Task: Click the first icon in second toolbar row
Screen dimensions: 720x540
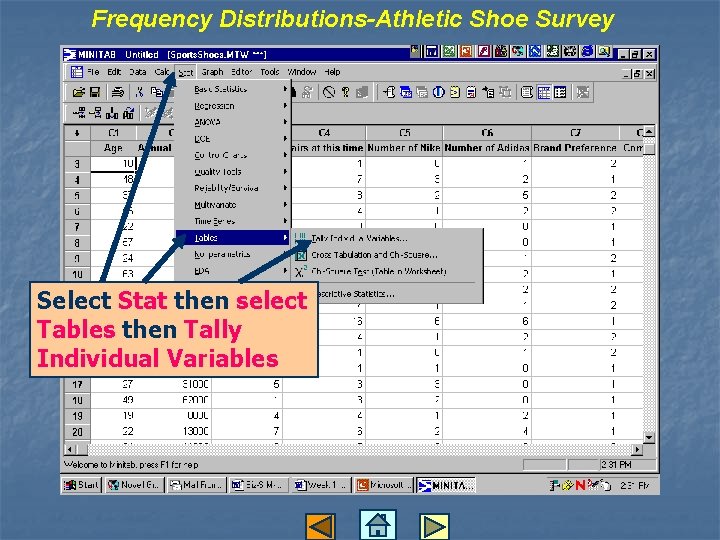Action: (x=79, y=112)
